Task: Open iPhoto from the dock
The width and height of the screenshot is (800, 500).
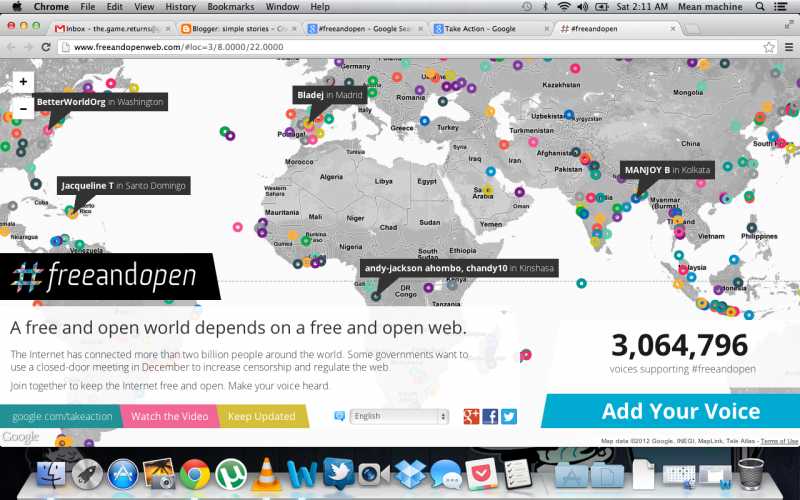Action: (x=159, y=474)
